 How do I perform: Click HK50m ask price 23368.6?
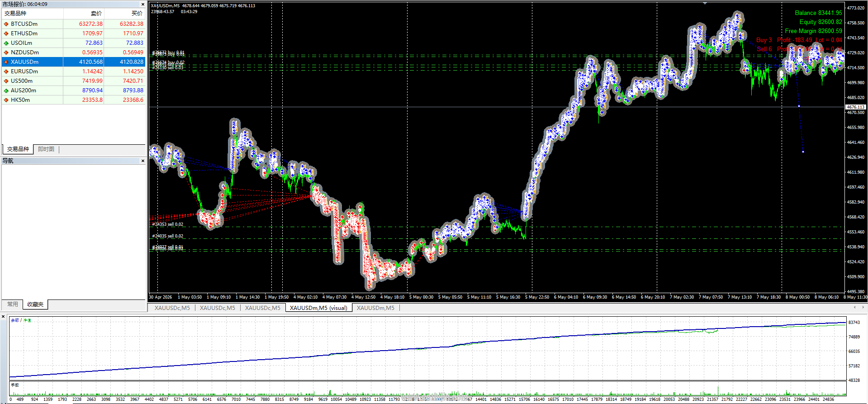pos(133,100)
